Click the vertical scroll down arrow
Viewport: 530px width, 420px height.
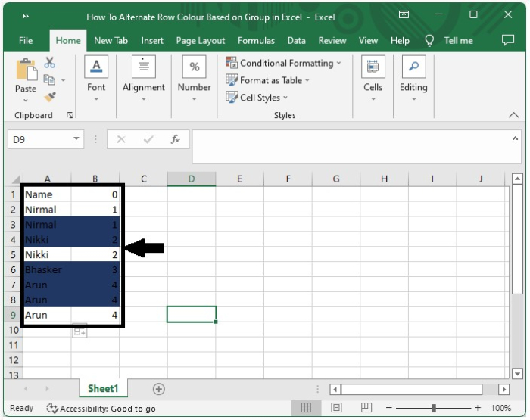517,374
